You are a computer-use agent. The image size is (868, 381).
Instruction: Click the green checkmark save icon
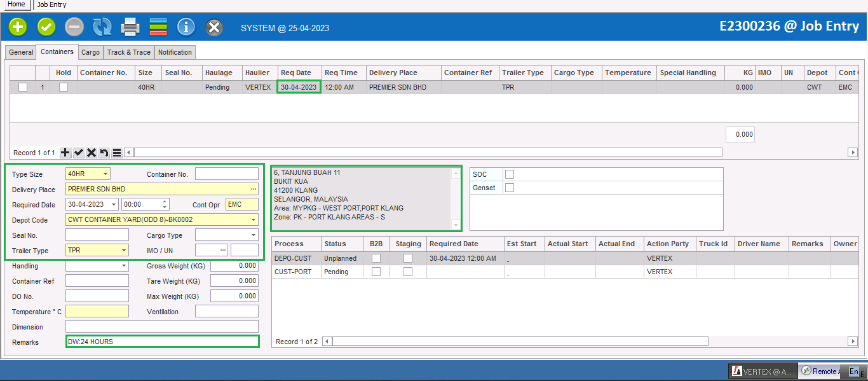click(x=46, y=27)
